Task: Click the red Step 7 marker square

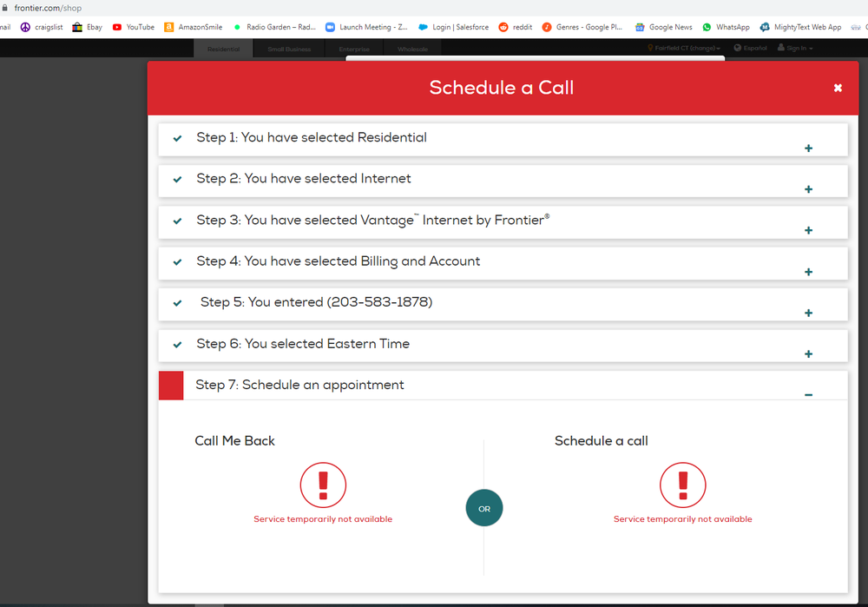Action: (171, 386)
